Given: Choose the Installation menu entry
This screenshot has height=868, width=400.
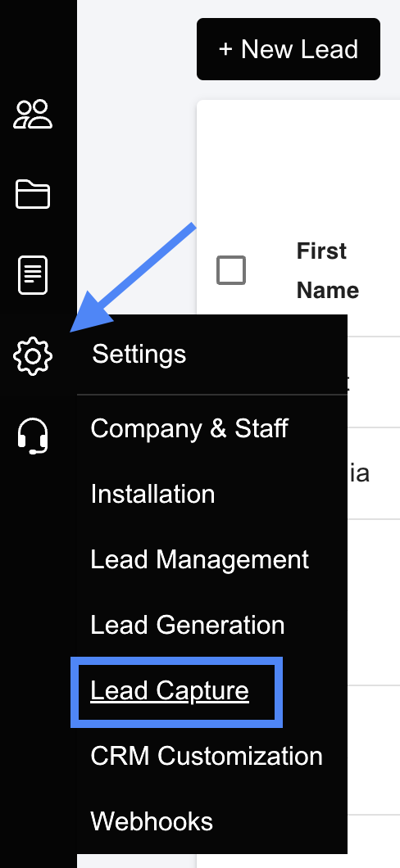Looking at the screenshot, I should point(152,494).
